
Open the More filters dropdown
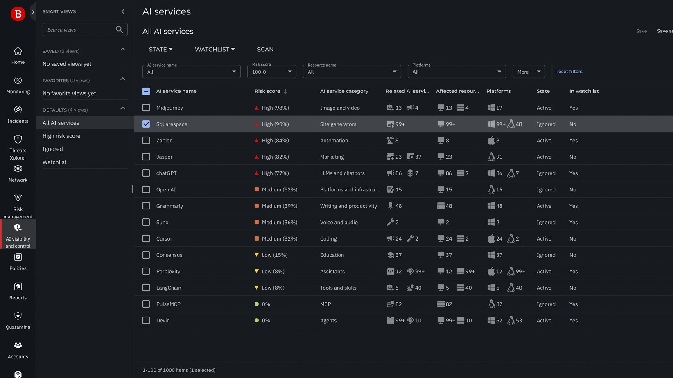pos(528,71)
